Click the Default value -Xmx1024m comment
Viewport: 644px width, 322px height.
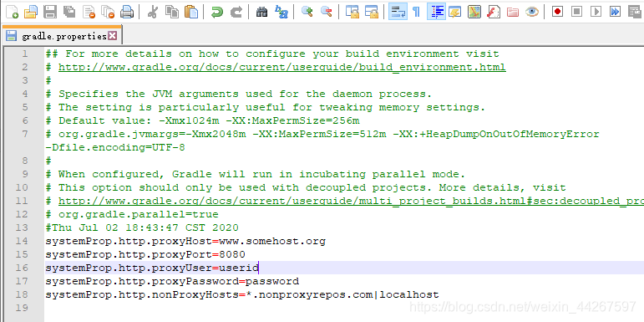point(202,121)
